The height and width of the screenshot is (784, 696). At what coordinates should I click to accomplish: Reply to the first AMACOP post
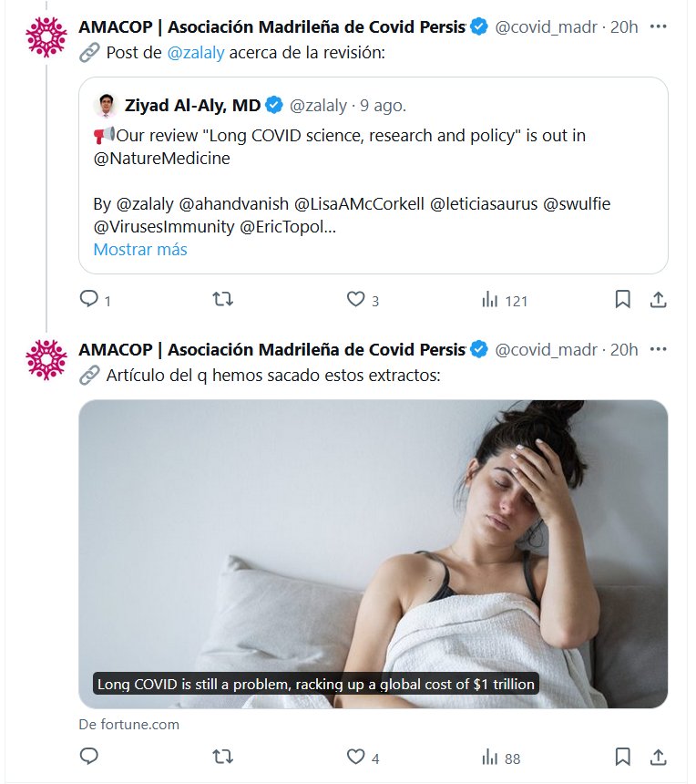(x=89, y=299)
